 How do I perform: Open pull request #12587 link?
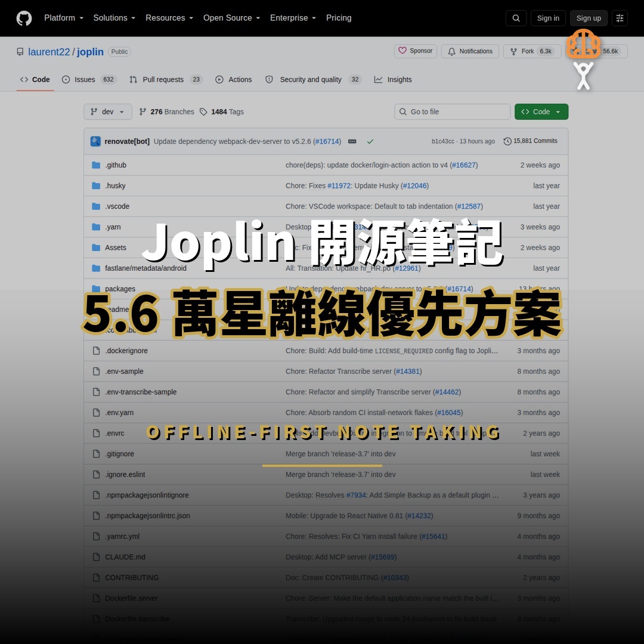click(x=469, y=206)
